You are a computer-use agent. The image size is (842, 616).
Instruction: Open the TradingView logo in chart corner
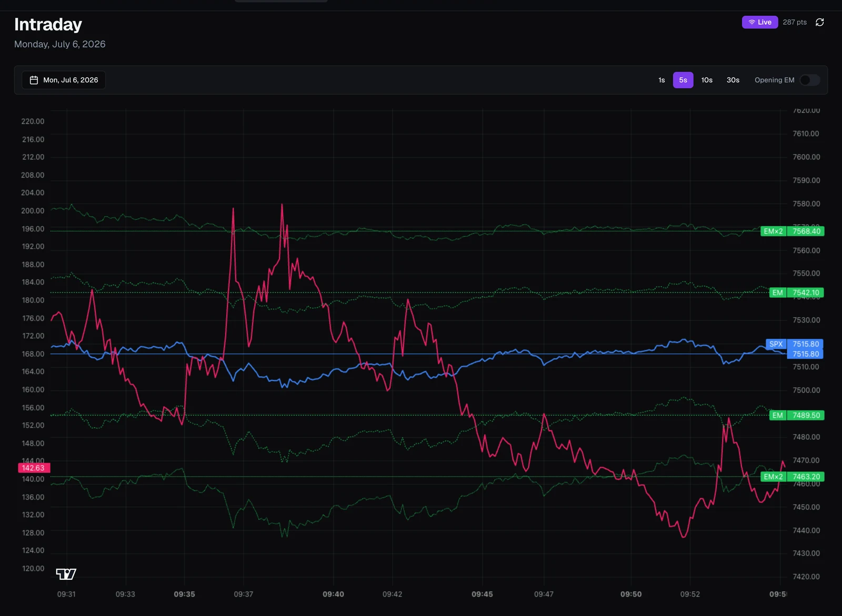[x=66, y=574]
